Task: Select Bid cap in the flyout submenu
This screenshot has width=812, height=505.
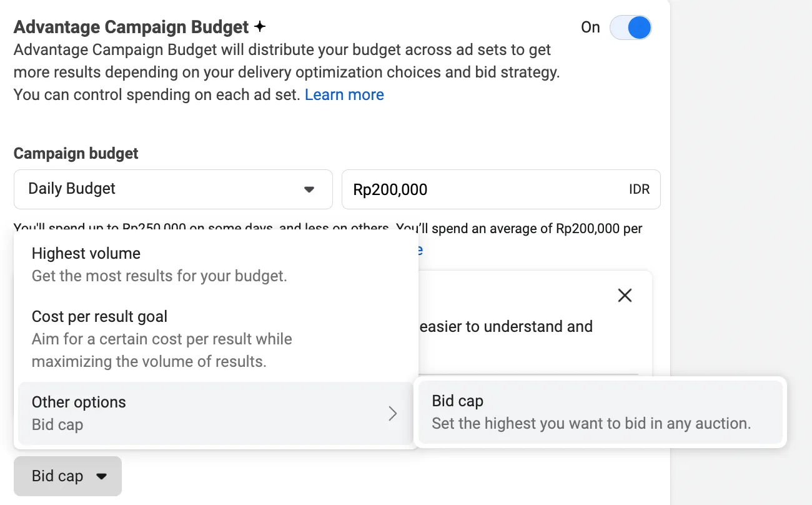Action: click(x=600, y=412)
